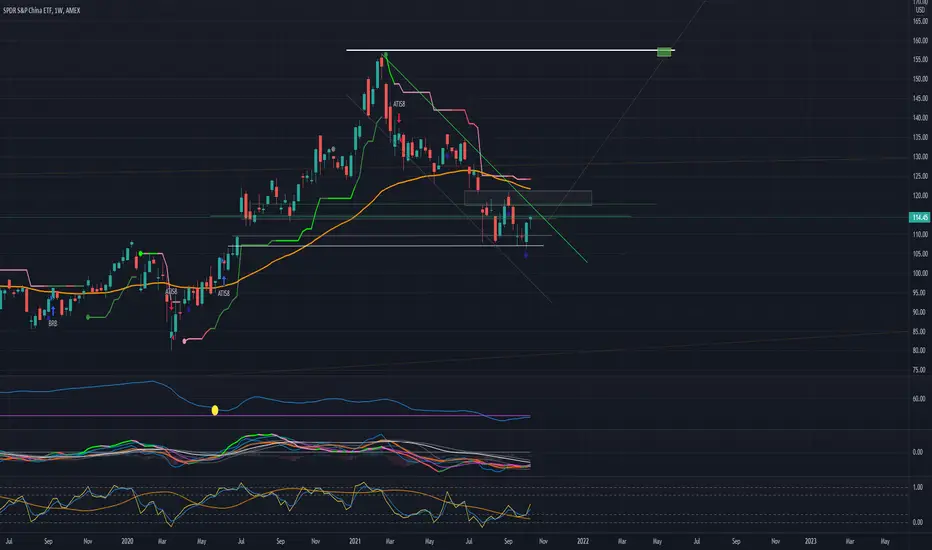The width and height of the screenshot is (932, 550).
Task: Click the blue up arrow above BRB
Action: click(53, 310)
